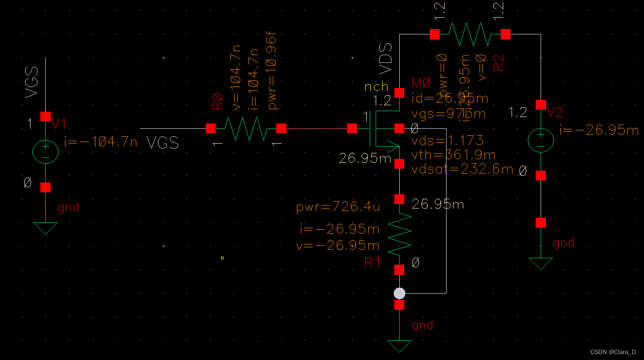644x360 pixels.
Task: Select white 26.95m label above R1
Action: pos(438,204)
